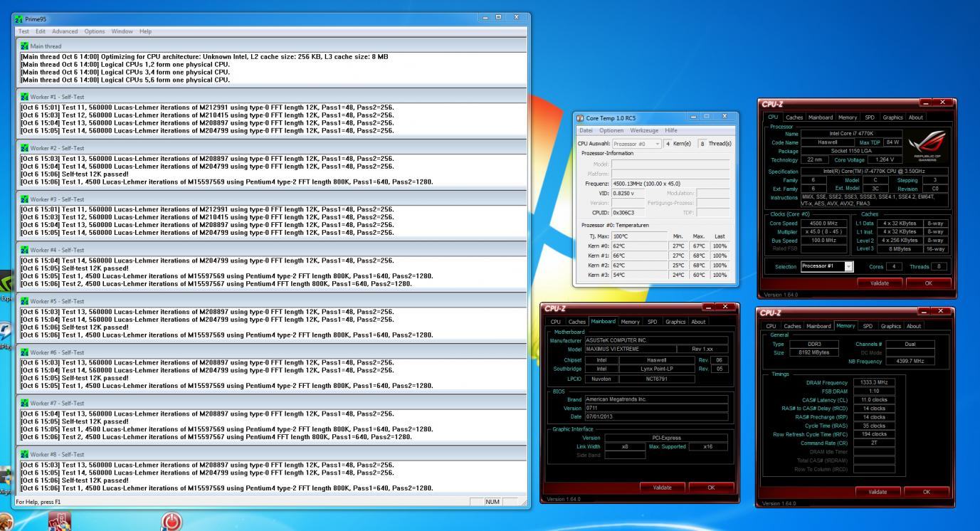The image size is (980, 531).
Task: Click the Worker #6 Self-Test window icon
Action: [25, 352]
